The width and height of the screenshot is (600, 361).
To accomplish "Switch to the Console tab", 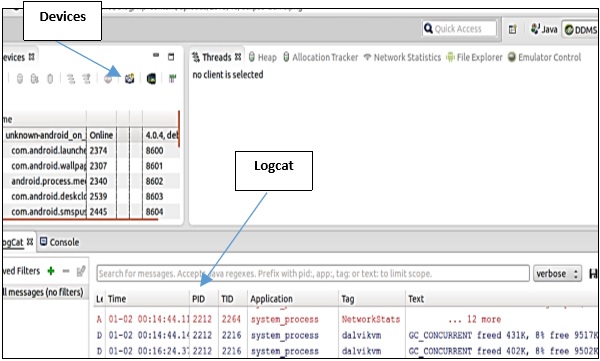I will [x=60, y=242].
